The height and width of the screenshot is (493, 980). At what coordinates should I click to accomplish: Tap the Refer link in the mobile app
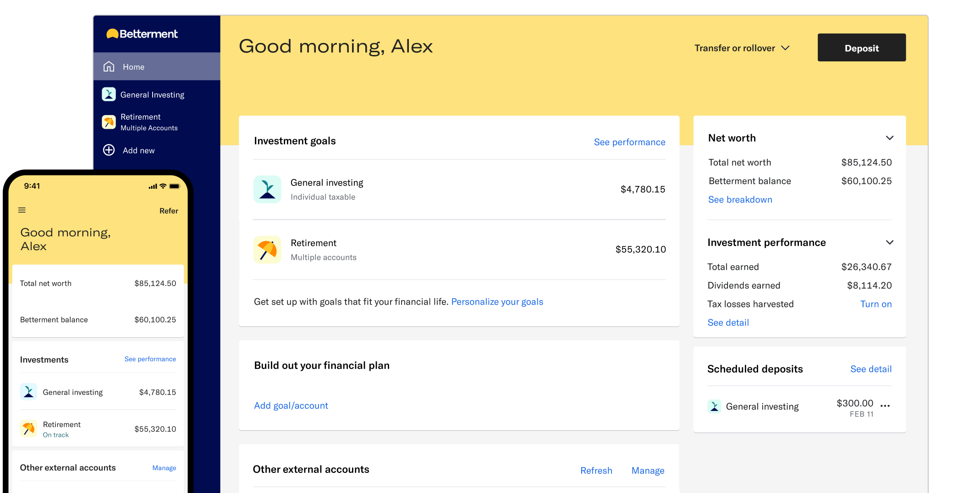point(169,211)
